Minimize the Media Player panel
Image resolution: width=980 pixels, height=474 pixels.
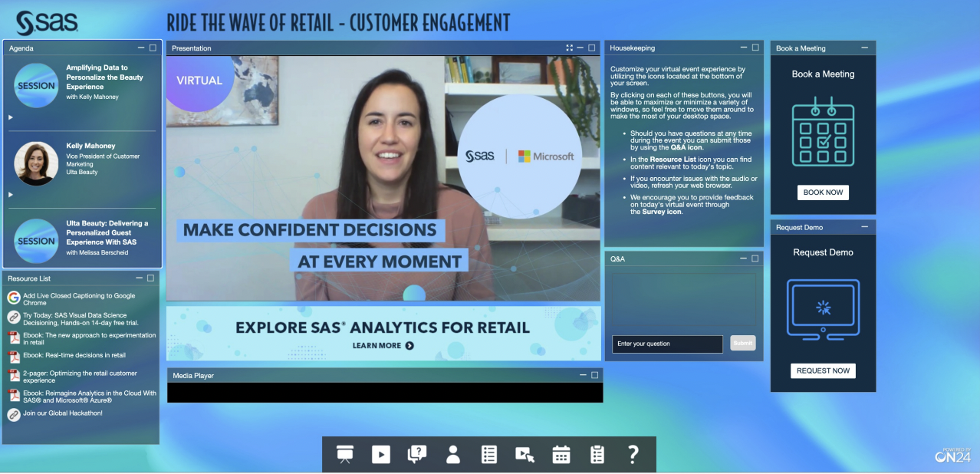(x=584, y=375)
